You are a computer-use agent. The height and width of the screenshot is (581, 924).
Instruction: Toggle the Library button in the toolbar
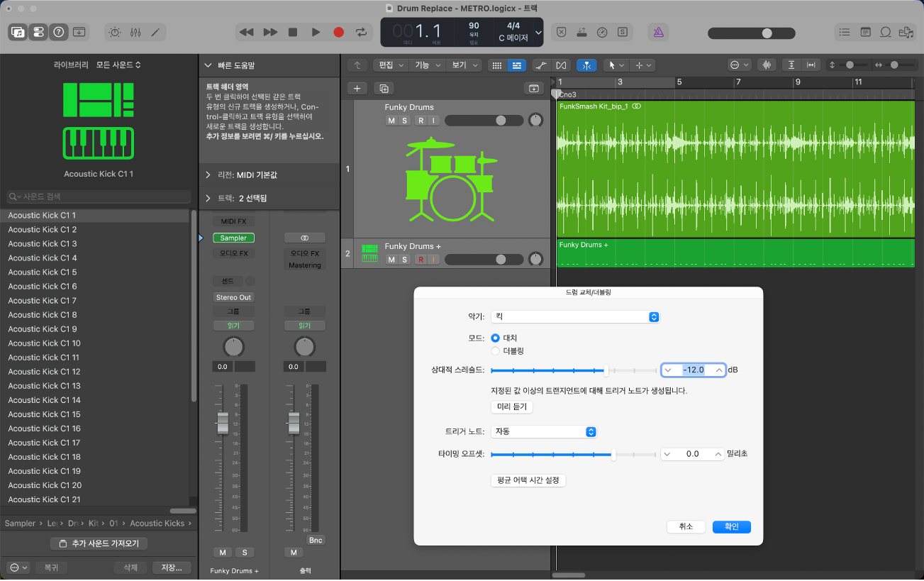[18, 32]
